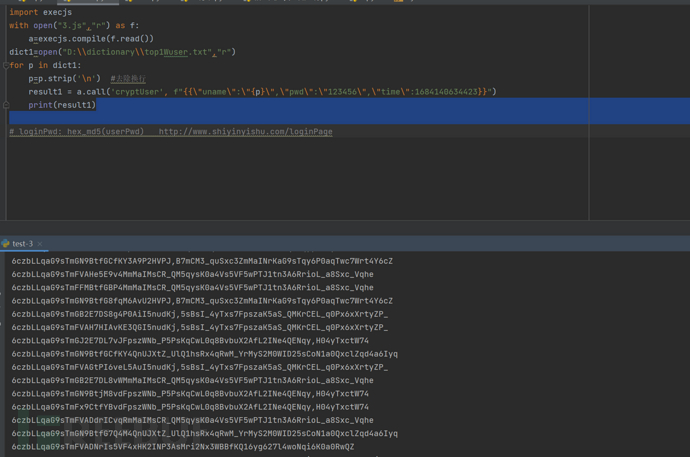The image size is (690, 457).
Task: Click the Python icon on the test-3 run tab
Action: coord(6,243)
